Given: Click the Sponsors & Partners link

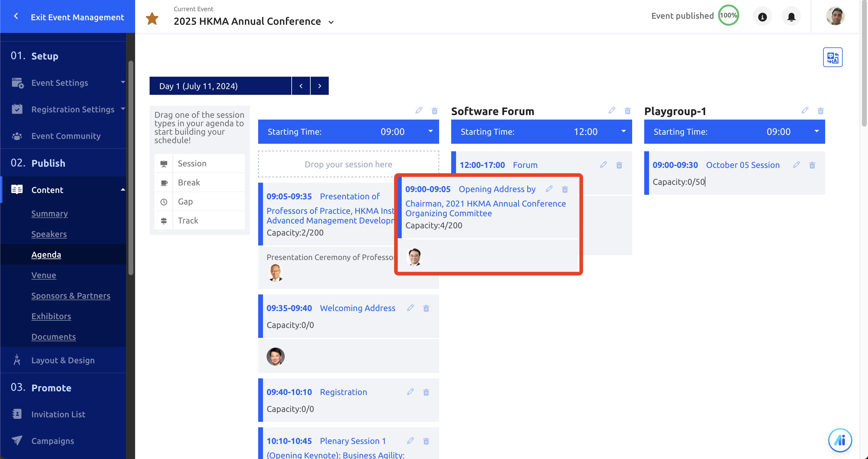Looking at the screenshot, I should [71, 296].
